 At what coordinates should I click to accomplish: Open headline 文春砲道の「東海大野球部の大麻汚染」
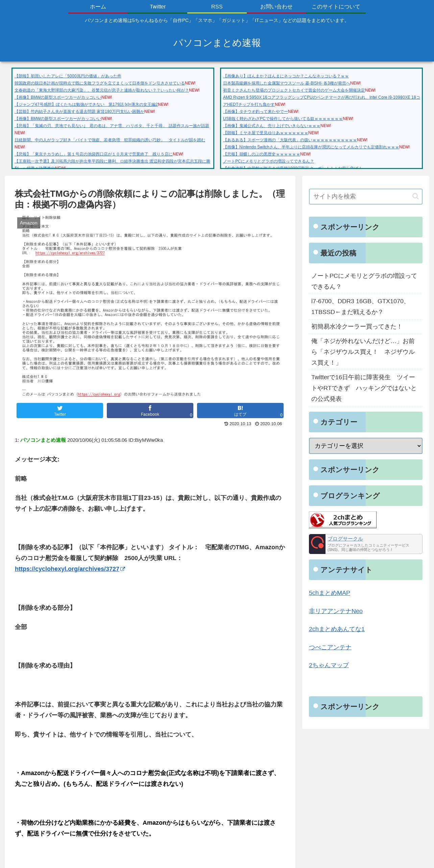pos(101,90)
